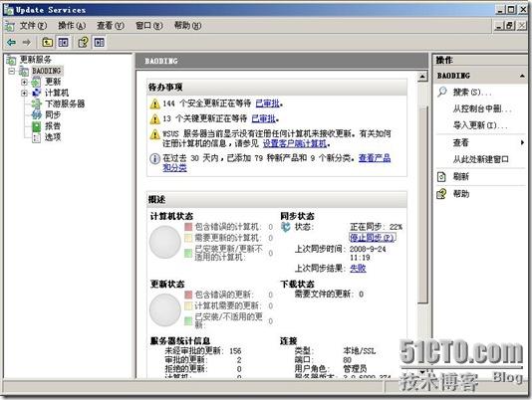Image resolution: width=532 pixels, height=400 pixels.
Task: Click the refresh page icon
Action: (441, 176)
